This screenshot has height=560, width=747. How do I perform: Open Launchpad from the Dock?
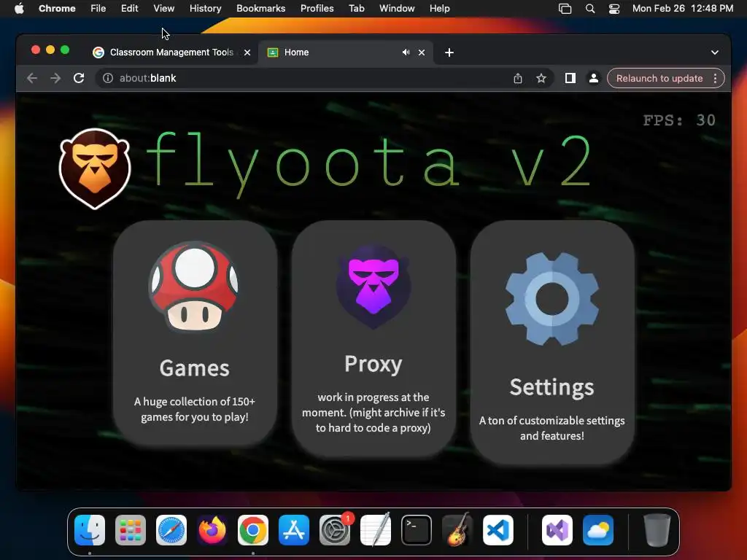click(x=131, y=530)
